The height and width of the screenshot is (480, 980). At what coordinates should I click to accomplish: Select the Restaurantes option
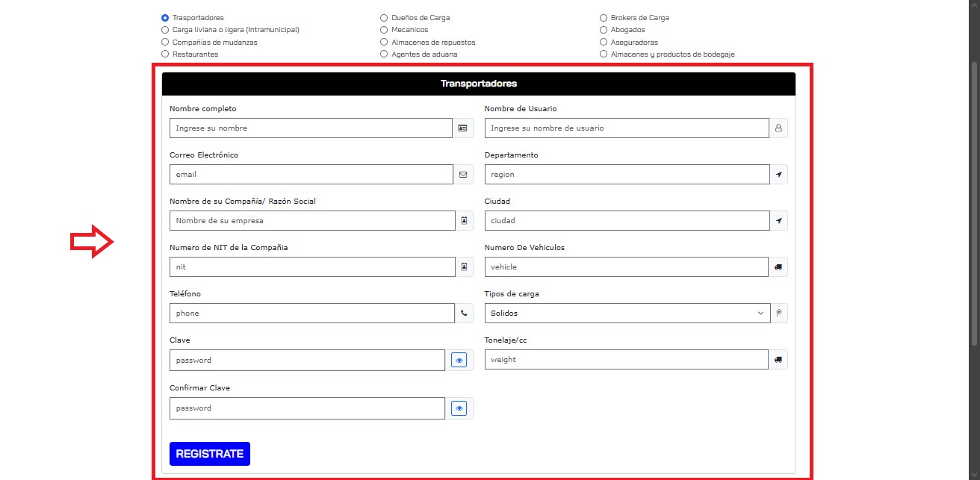click(x=164, y=54)
